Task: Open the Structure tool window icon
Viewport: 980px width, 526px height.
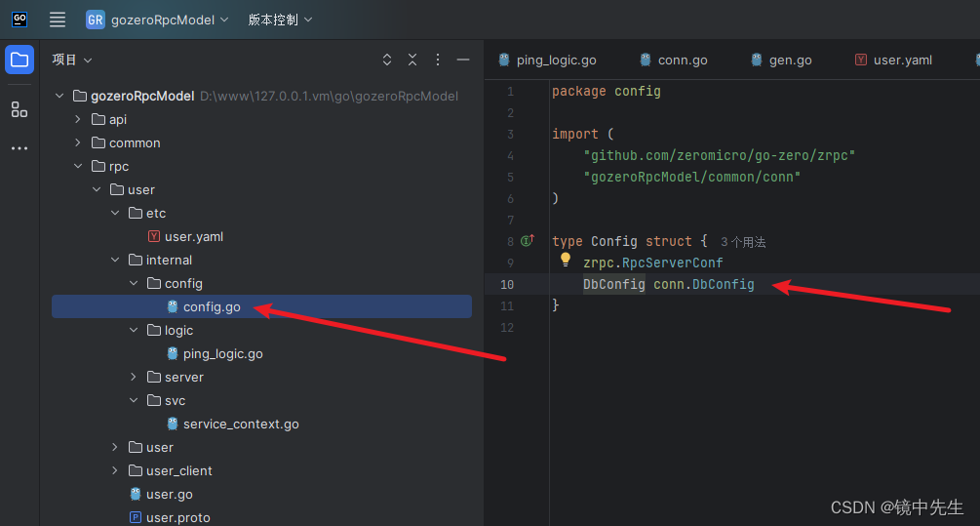Action: (20, 110)
